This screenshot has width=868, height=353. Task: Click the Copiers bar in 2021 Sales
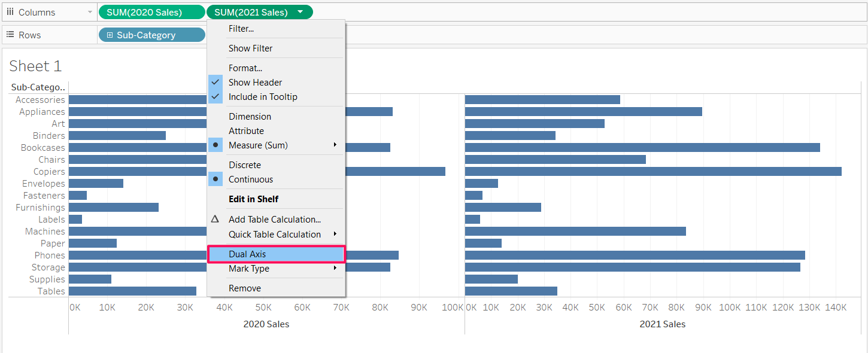652,172
